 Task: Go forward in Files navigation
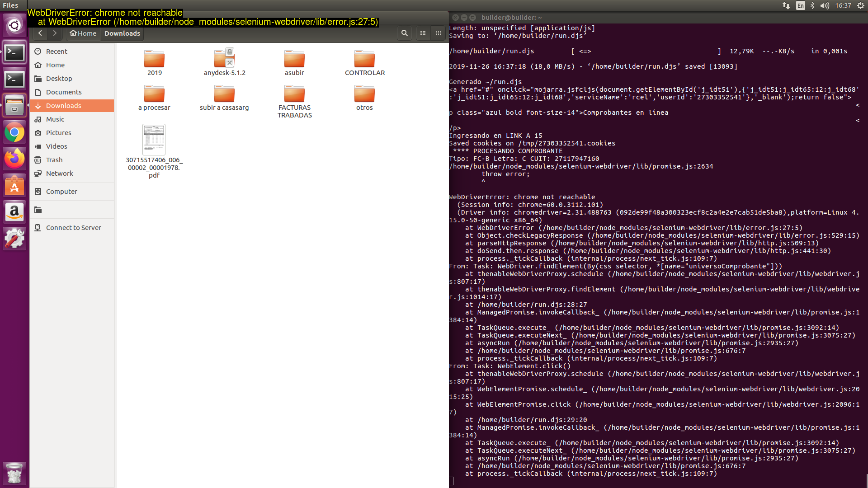[55, 33]
